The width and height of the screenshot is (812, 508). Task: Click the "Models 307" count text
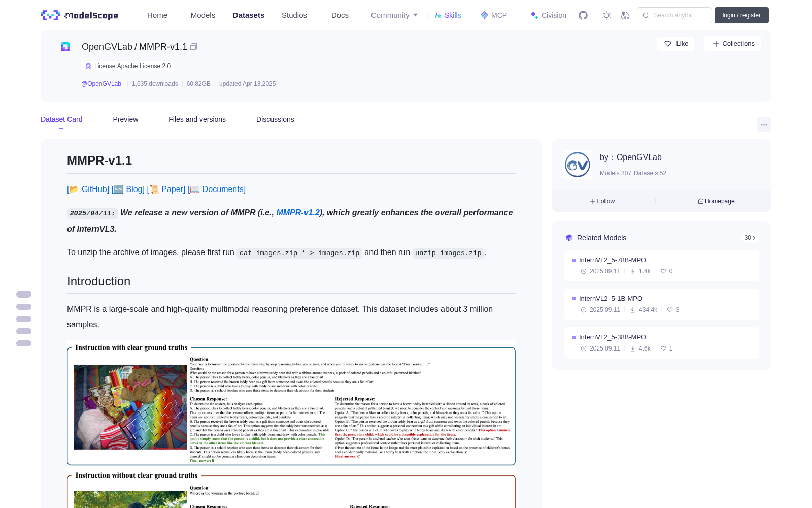click(616, 173)
